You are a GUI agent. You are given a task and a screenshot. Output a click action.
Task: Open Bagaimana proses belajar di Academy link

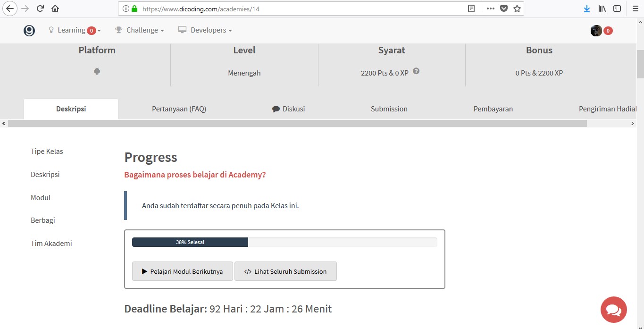[195, 175]
